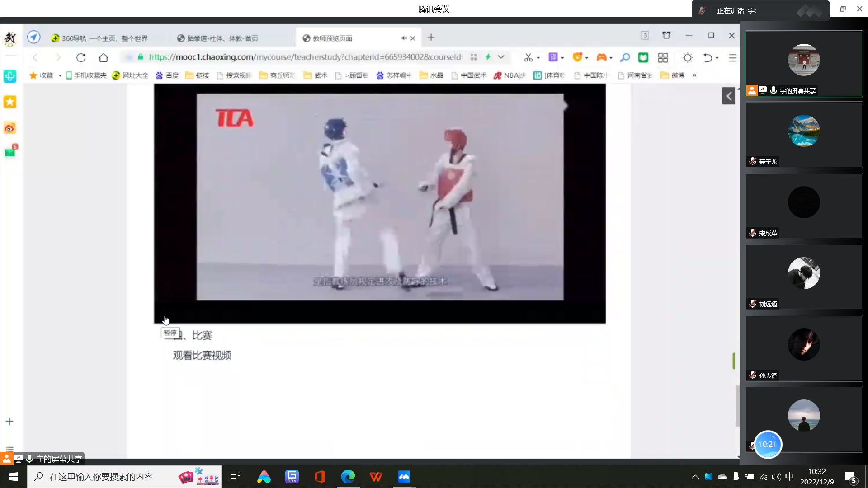Open the Weibo icon in browser sidebar
Viewport: 868px width, 488px height.
[x=10, y=128]
